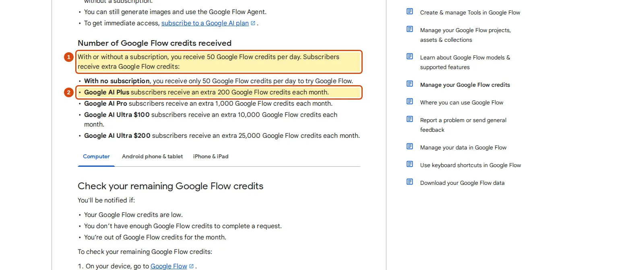
Task: Switch to Android phone & tablet tab
Action: point(152,157)
